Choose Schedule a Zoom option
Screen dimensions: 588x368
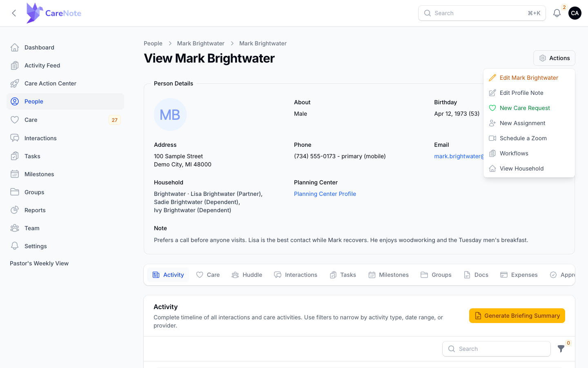(x=529, y=138)
